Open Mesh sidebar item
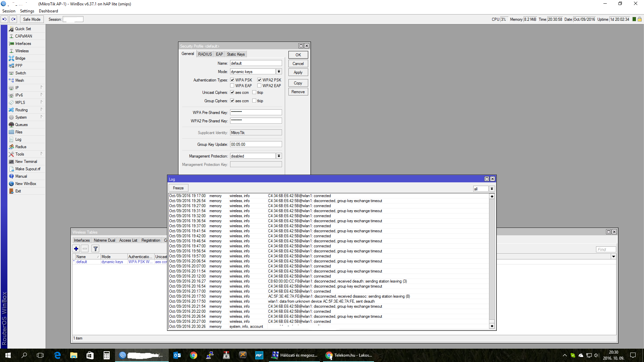Image resolution: width=644 pixels, height=362 pixels. tap(26, 80)
